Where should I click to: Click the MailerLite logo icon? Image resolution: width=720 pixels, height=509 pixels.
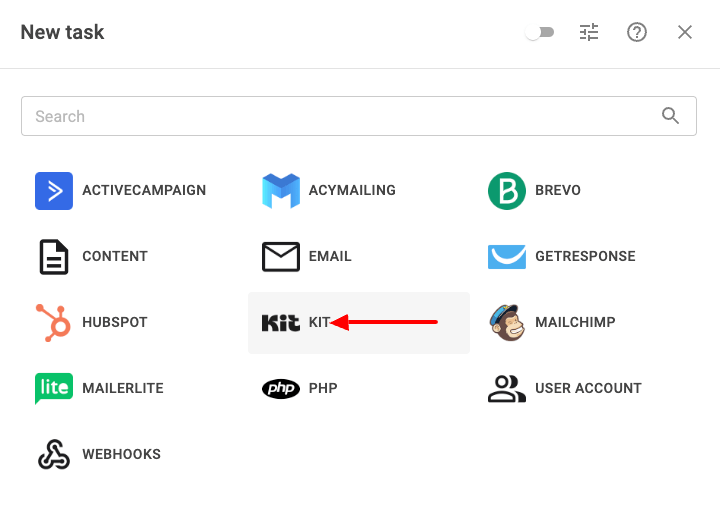[54, 388]
